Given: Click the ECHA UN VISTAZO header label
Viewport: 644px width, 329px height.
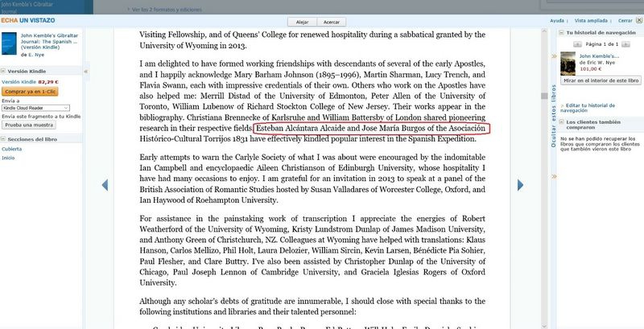Looking at the screenshot, I should (x=27, y=20).
